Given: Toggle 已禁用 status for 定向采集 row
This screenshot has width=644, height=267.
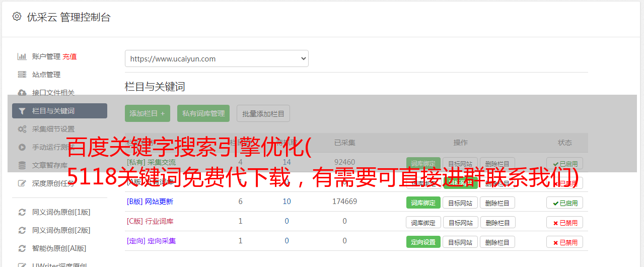Looking at the screenshot, I should (x=565, y=242).
